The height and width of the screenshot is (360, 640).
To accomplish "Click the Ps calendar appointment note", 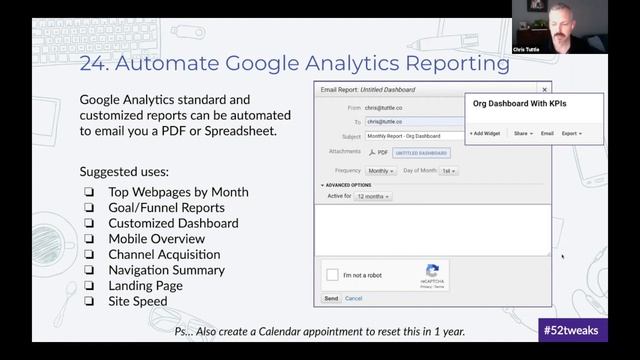I will (x=320, y=331).
